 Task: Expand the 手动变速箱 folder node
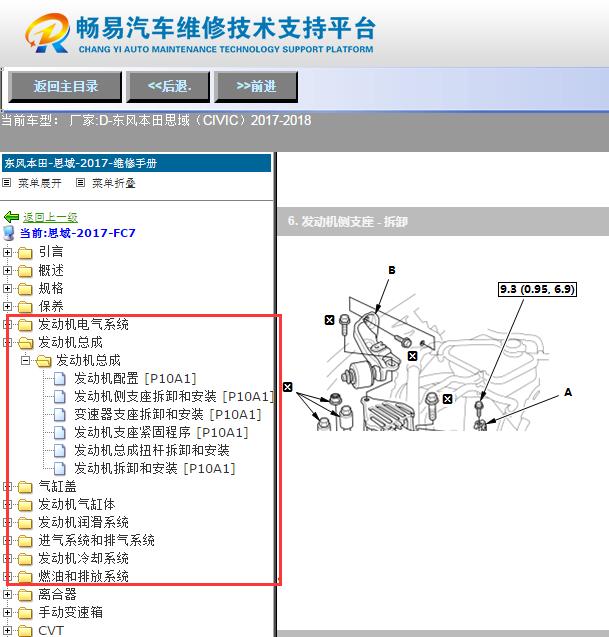tap(7, 612)
